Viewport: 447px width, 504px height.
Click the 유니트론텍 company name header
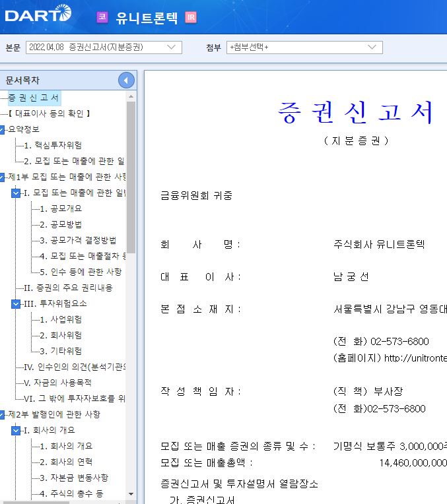(147, 18)
